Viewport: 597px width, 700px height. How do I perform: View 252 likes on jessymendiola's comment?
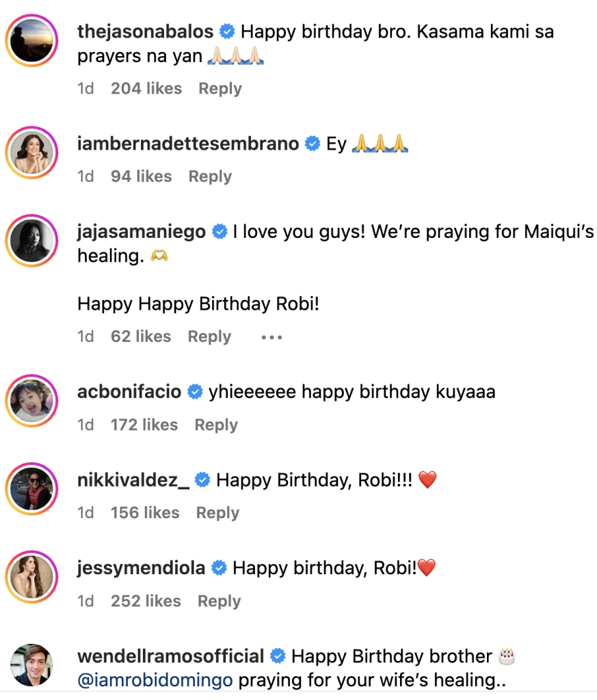tap(146, 601)
